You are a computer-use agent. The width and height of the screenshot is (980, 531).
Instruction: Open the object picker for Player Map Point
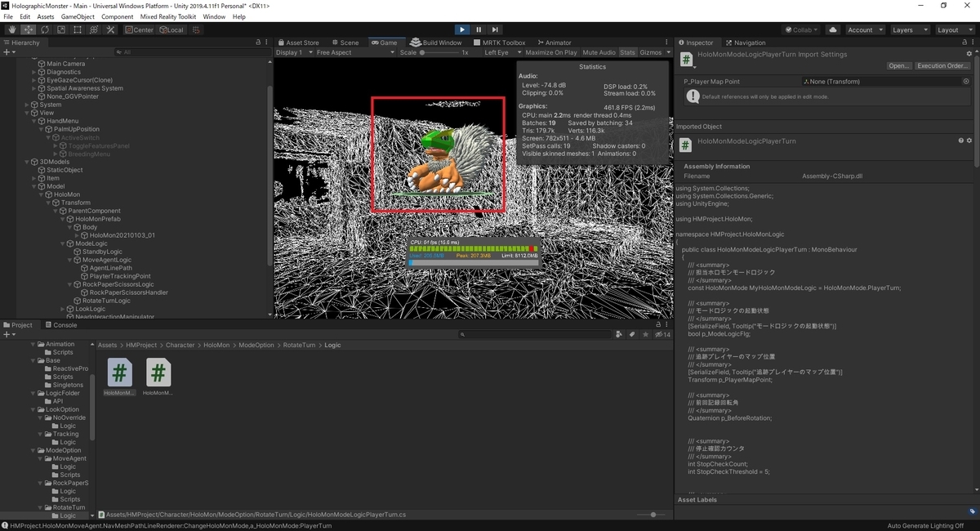click(x=966, y=82)
